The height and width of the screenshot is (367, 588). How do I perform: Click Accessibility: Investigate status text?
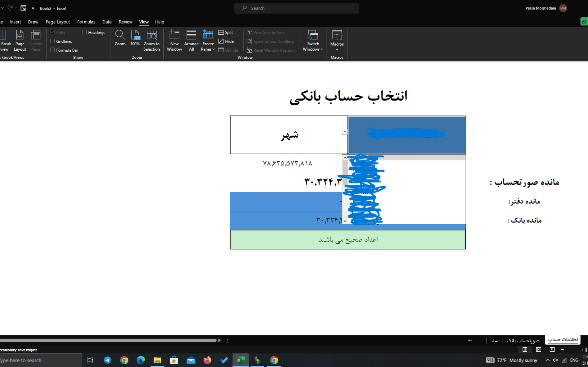(19, 350)
